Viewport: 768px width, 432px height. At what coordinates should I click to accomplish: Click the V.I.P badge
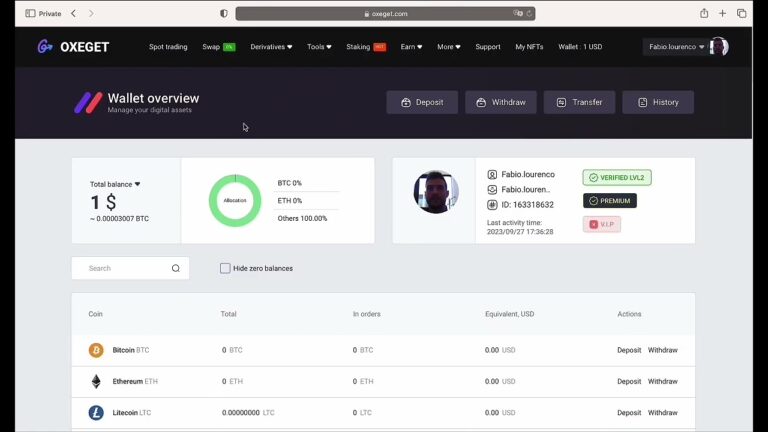pyautogui.click(x=602, y=224)
